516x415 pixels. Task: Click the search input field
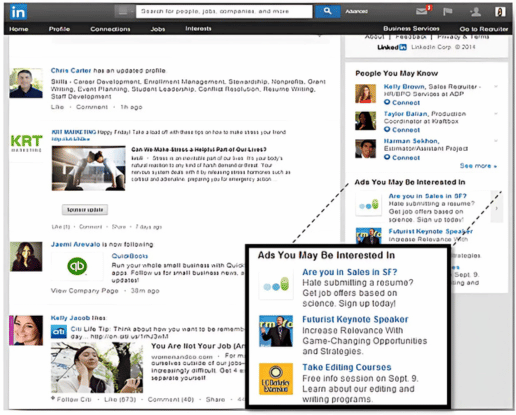pos(224,11)
